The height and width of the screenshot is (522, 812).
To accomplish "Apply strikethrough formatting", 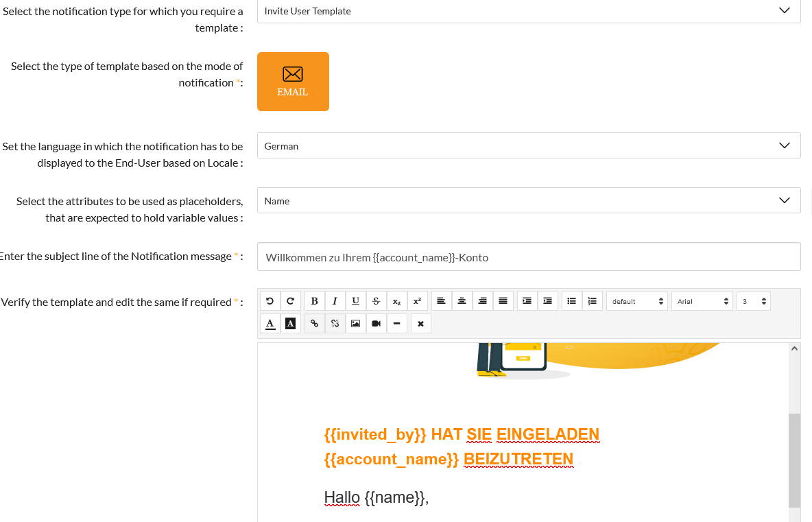I will [376, 301].
